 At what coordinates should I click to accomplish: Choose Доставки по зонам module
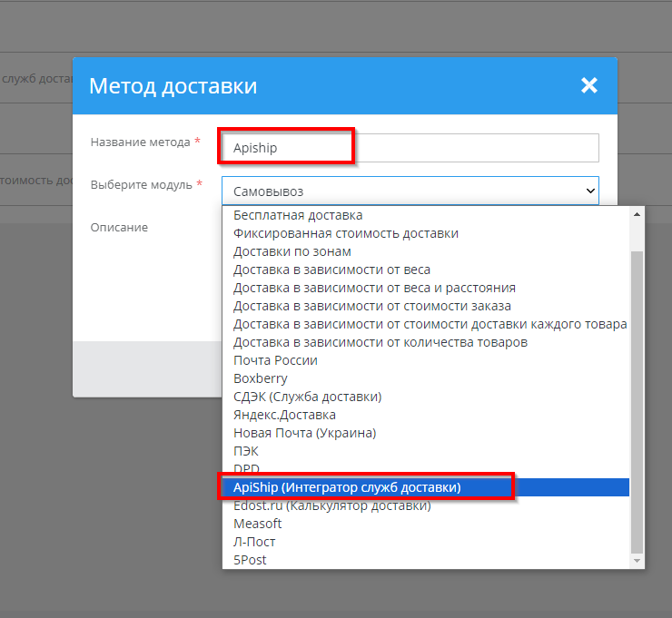click(x=292, y=251)
